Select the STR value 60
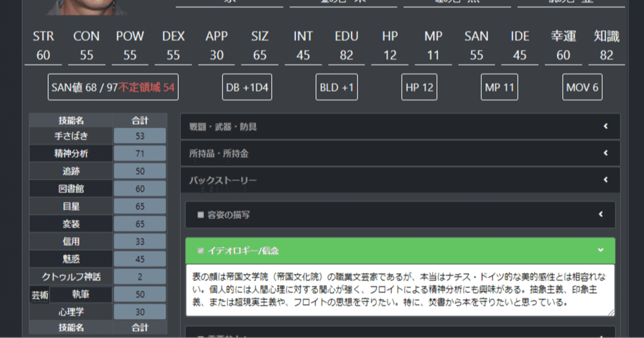644x338 pixels. pos(43,55)
